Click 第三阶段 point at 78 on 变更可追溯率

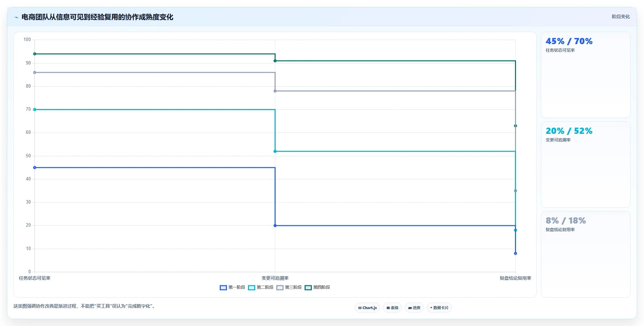(x=275, y=91)
